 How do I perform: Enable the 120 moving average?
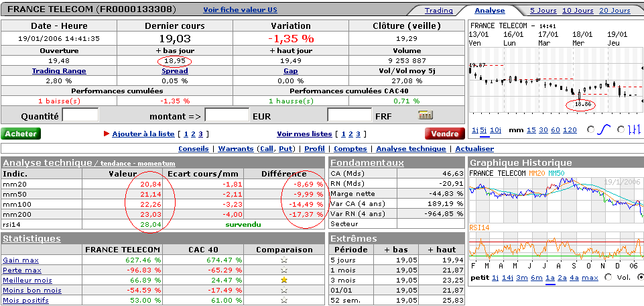pos(570,130)
